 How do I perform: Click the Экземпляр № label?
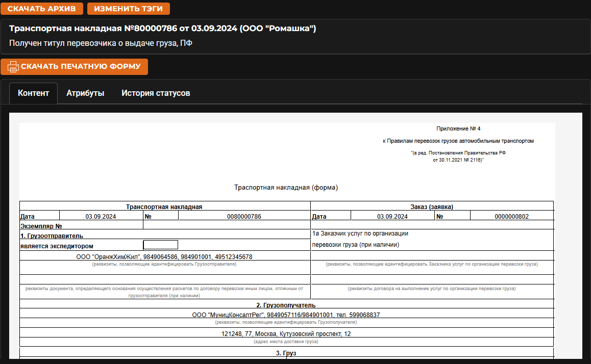tap(41, 226)
